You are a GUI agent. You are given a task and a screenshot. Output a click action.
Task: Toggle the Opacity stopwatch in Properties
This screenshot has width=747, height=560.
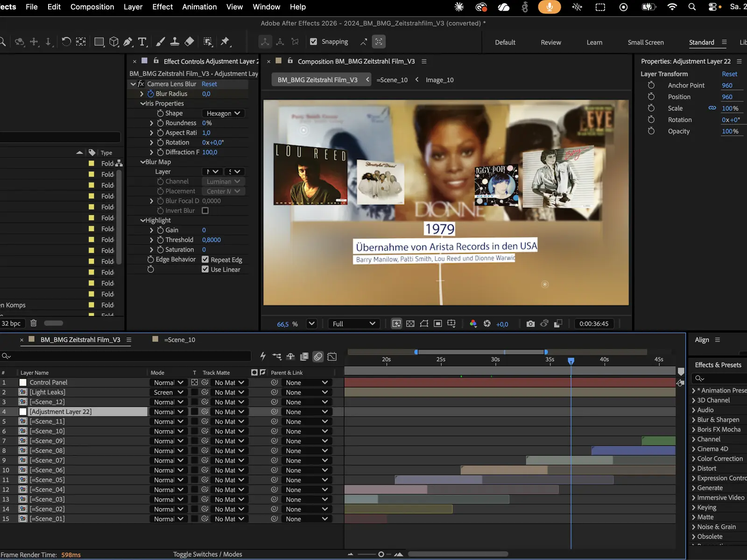pyautogui.click(x=651, y=131)
